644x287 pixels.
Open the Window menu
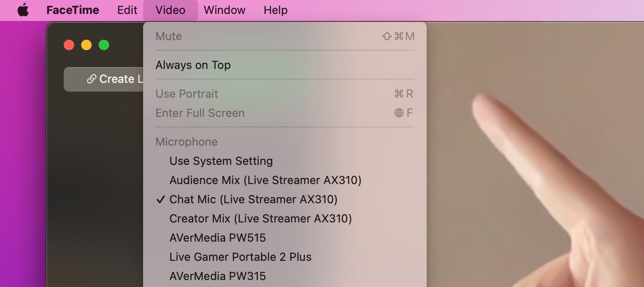[224, 10]
